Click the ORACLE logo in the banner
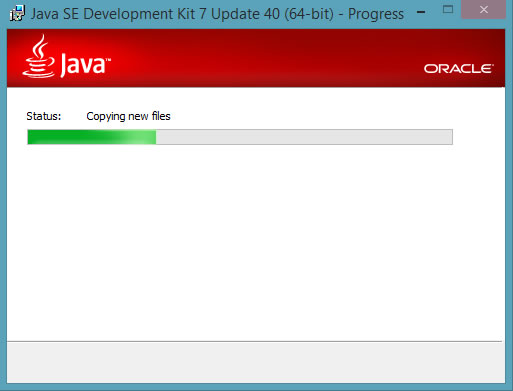This screenshot has width=513, height=391. click(459, 69)
